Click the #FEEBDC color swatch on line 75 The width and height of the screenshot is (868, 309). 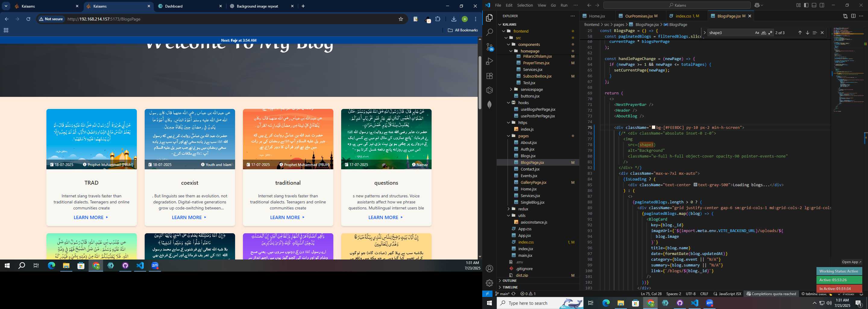pyautogui.click(x=654, y=128)
